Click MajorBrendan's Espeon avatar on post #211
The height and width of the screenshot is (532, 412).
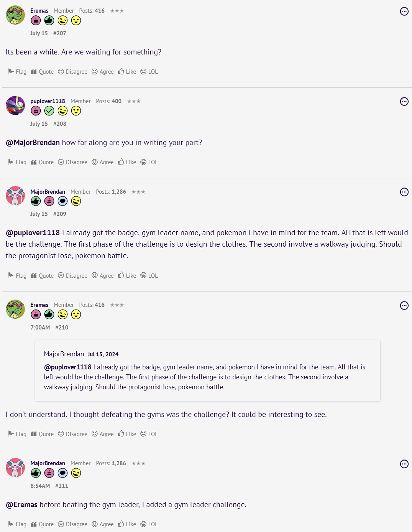15,468
